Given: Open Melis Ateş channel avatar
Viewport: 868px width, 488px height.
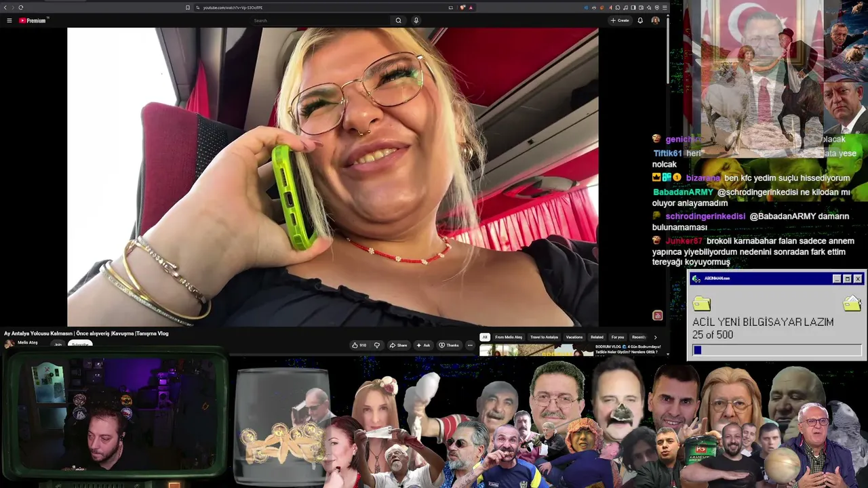Looking at the screenshot, I should point(9,344).
